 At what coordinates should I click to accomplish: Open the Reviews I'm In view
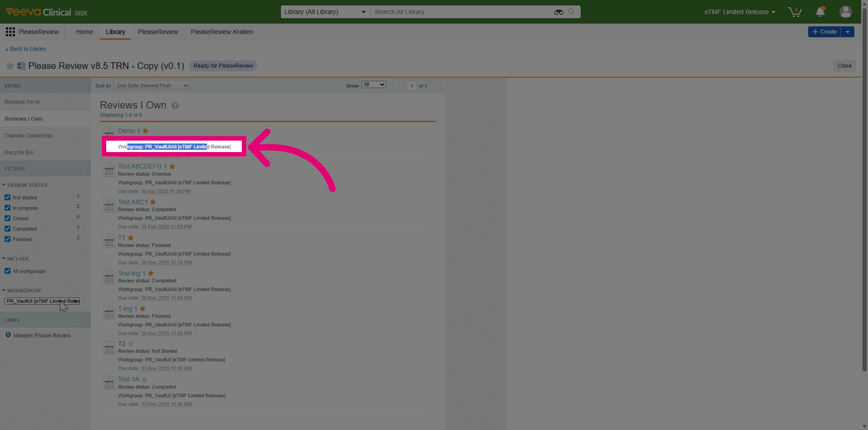click(45, 102)
